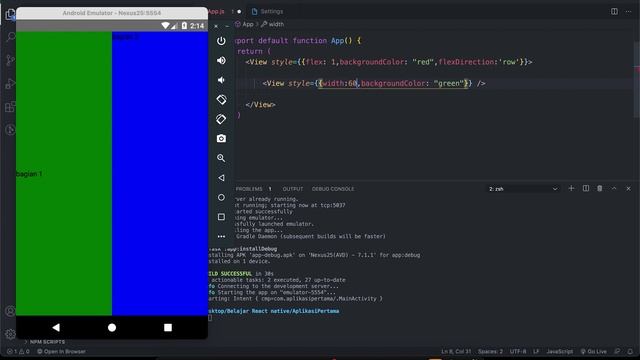Tap the blue area in emulator

click(160, 173)
